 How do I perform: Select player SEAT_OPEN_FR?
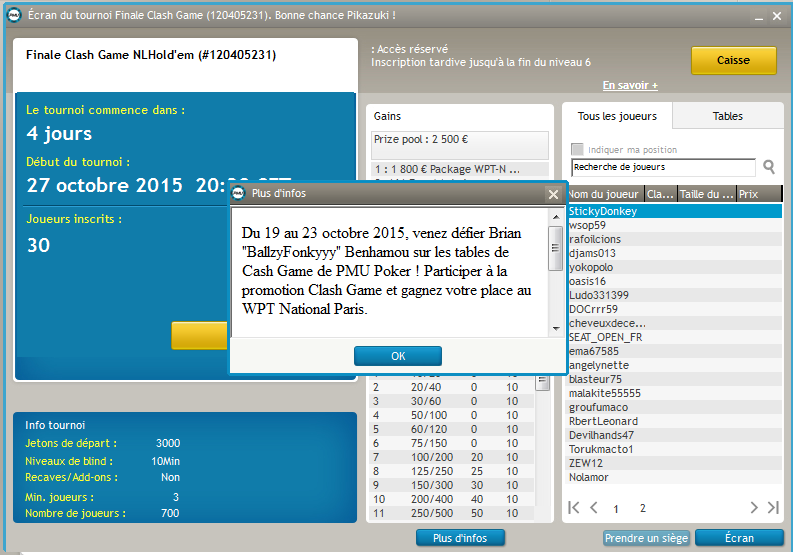pyautogui.click(x=674, y=337)
